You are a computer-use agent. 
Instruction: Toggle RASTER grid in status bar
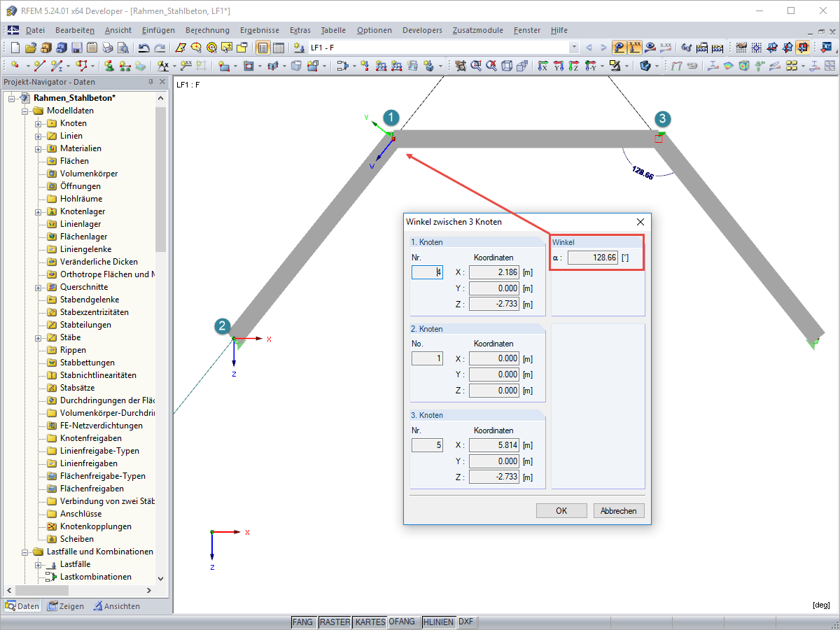click(335, 622)
